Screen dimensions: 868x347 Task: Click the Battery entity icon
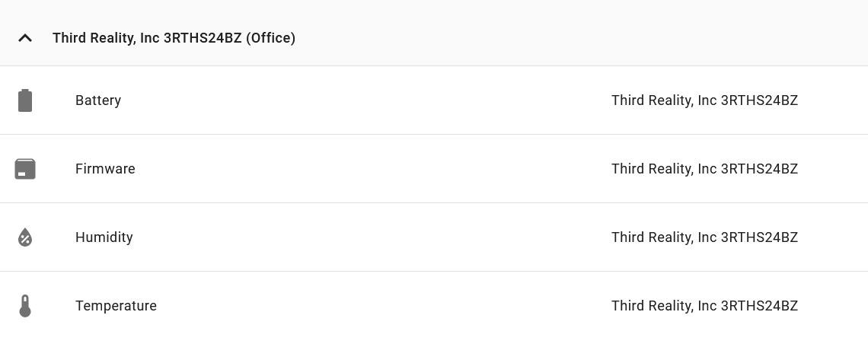(25, 100)
